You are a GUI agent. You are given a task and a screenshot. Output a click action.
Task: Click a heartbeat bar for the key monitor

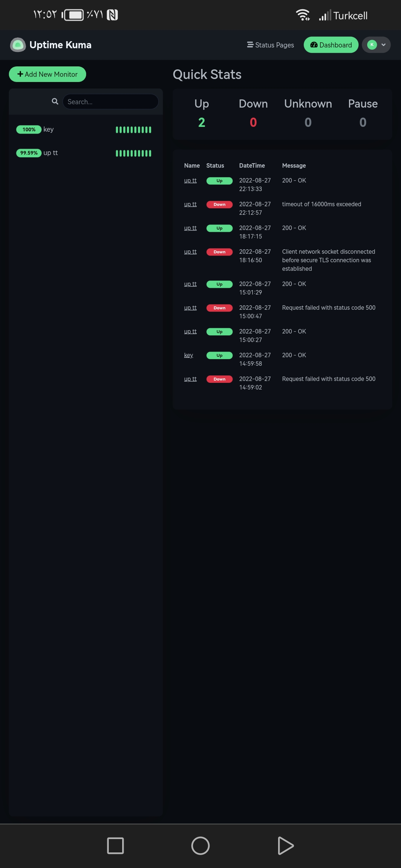click(133, 129)
